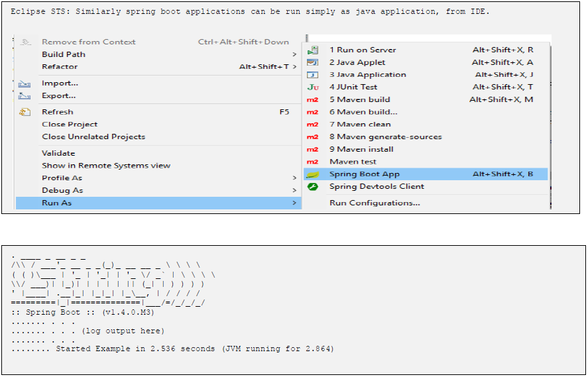The image size is (588, 377).
Task: Expand the Profile As submenu arrow
Action: [294, 178]
